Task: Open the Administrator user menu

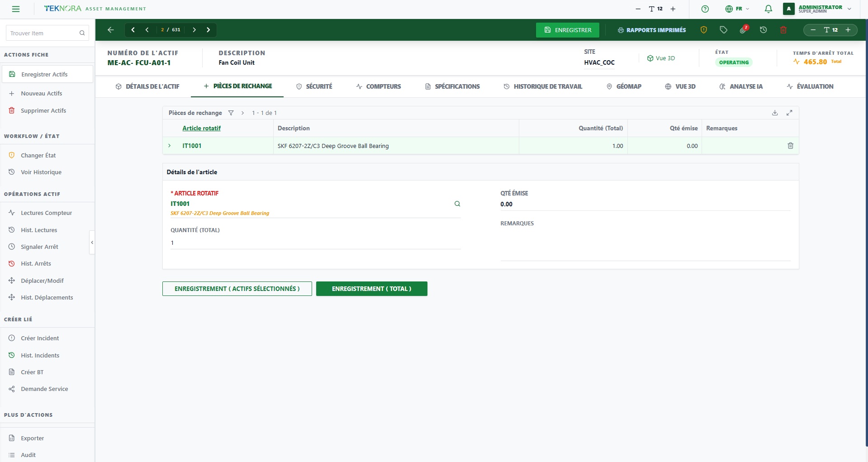Action: [x=817, y=9]
